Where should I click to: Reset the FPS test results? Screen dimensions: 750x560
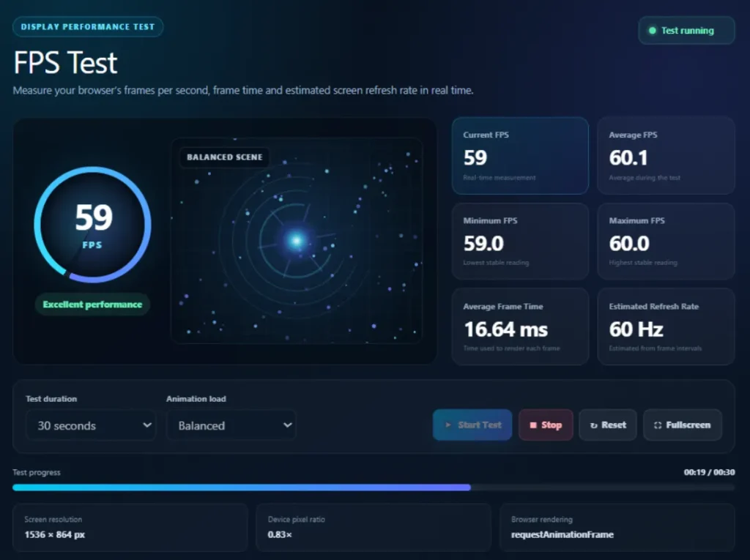[x=608, y=425]
